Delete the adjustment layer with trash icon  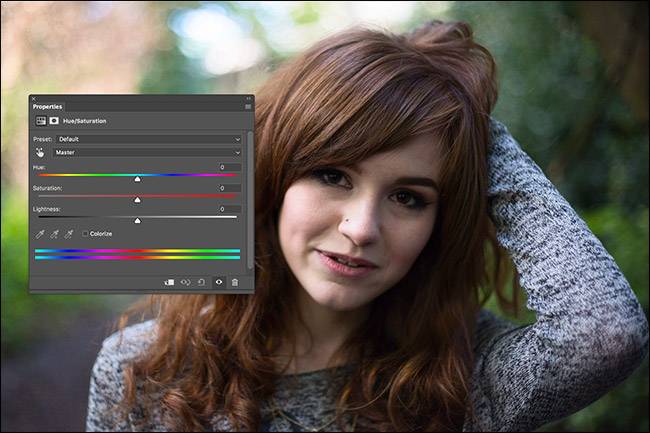(x=235, y=282)
